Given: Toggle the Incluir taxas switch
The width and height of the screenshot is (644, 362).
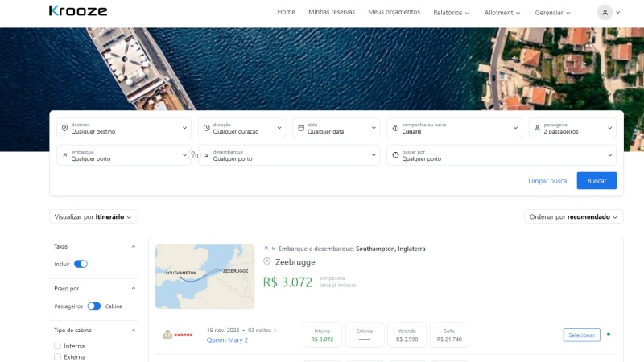Looking at the screenshot, I should coord(80,264).
